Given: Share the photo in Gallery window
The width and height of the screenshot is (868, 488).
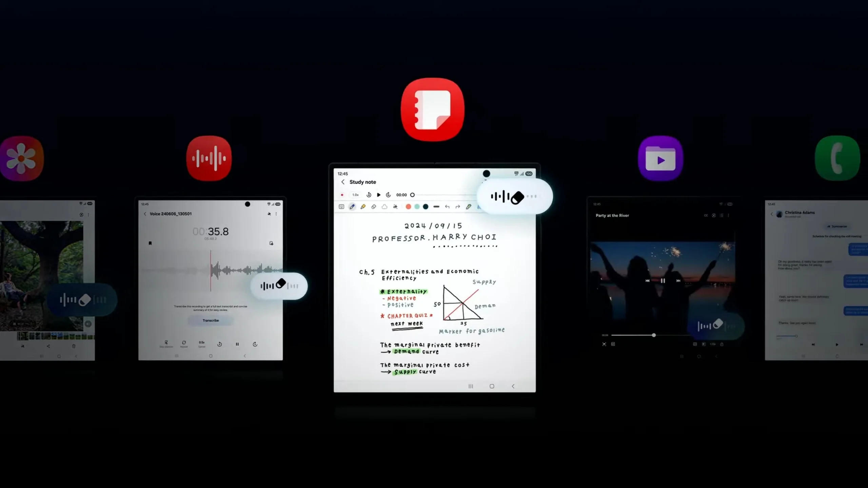Looking at the screenshot, I should point(48,346).
